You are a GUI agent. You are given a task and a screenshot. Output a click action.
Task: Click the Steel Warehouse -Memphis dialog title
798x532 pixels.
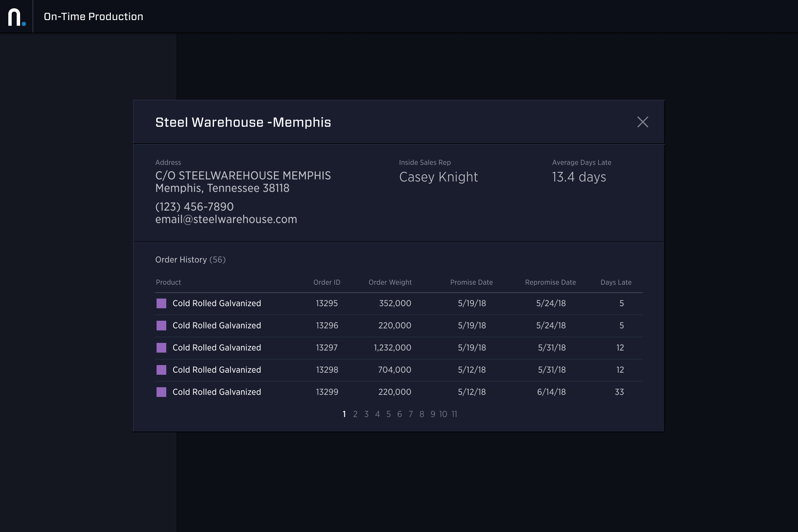click(243, 122)
